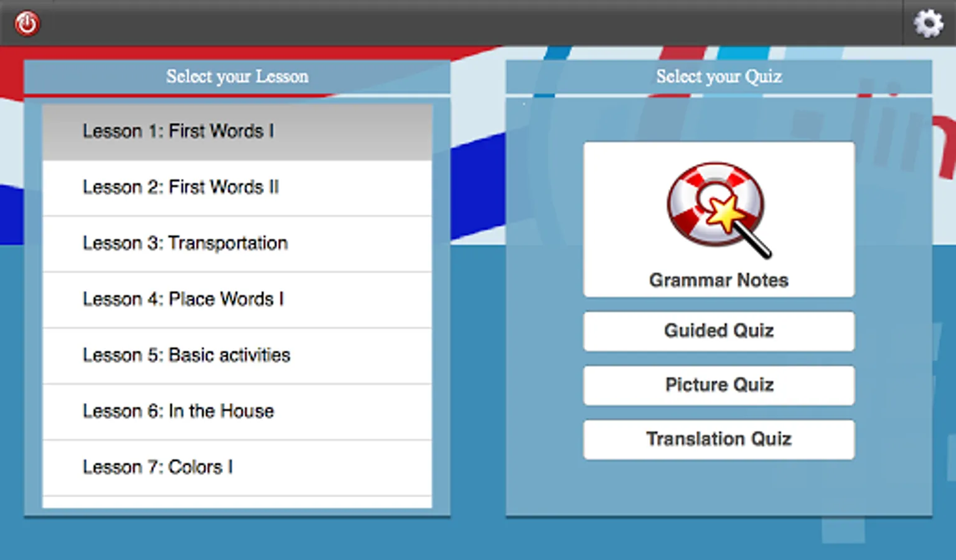Choose Lesson 7: Colors I
956x560 pixels.
click(237, 468)
